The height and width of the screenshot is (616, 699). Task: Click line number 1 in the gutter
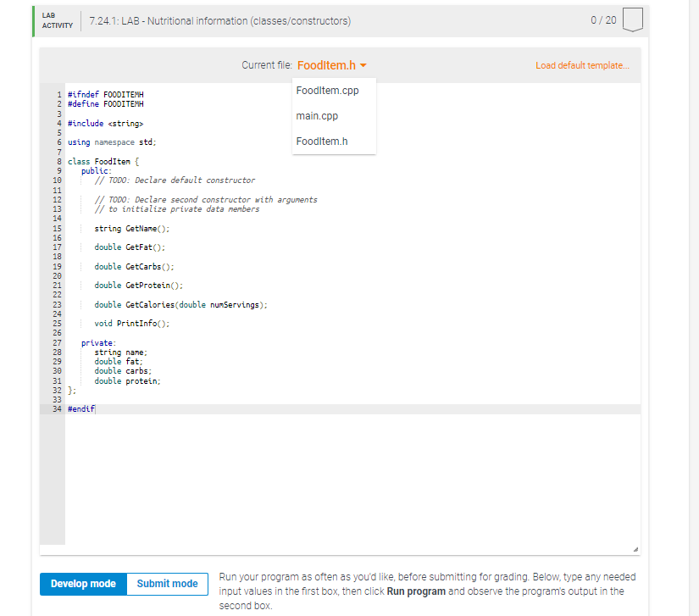click(58, 95)
